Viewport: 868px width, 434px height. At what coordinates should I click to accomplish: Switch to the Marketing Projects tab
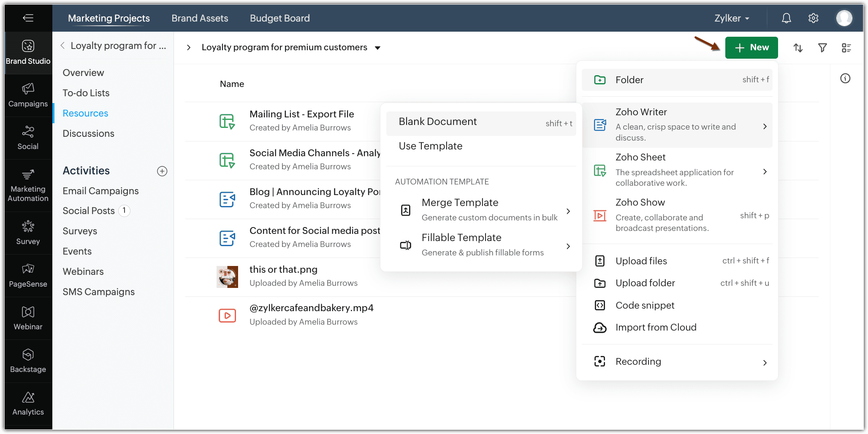(109, 18)
